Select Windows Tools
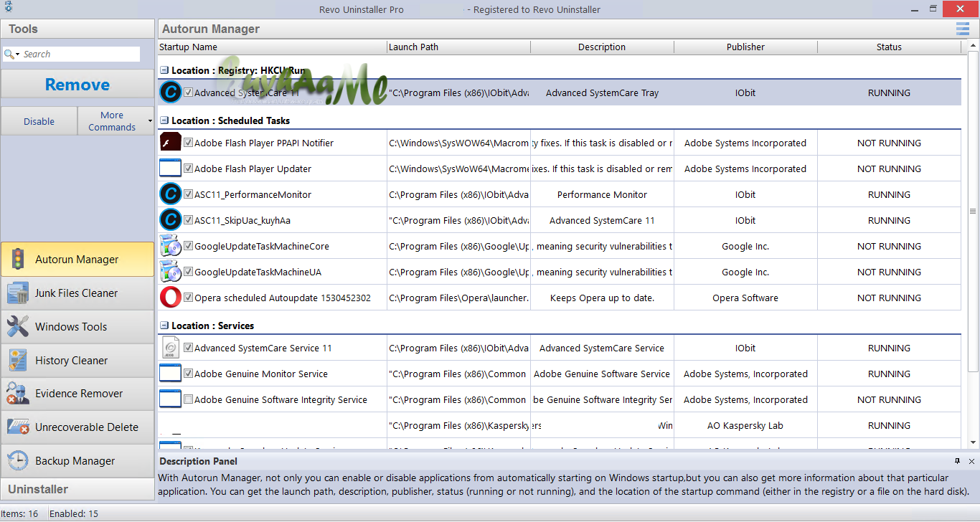Image resolution: width=980 pixels, height=522 pixels. (77, 327)
